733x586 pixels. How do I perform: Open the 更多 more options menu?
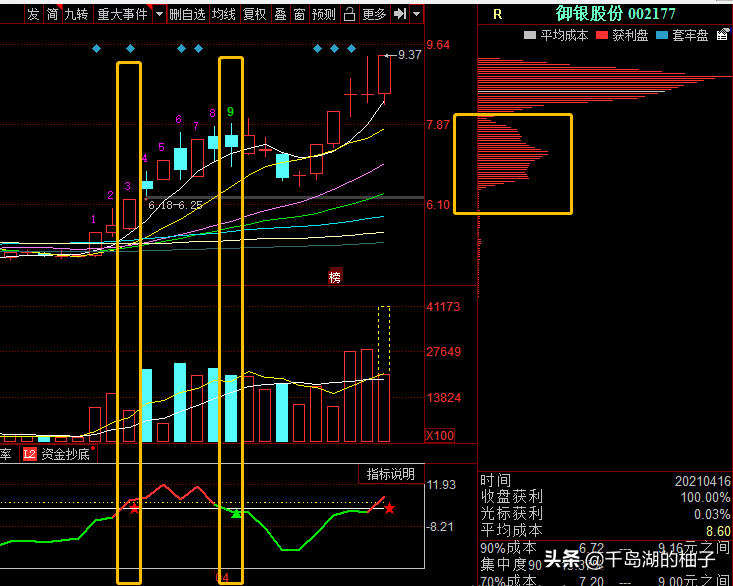coord(374,14)
